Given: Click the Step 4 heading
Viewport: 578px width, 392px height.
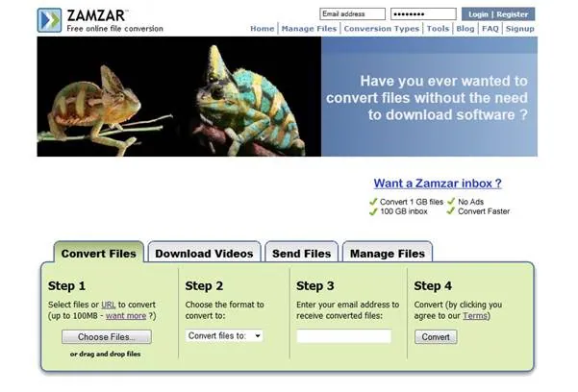Looking at the screenshot, I should (x=433, y=286).
